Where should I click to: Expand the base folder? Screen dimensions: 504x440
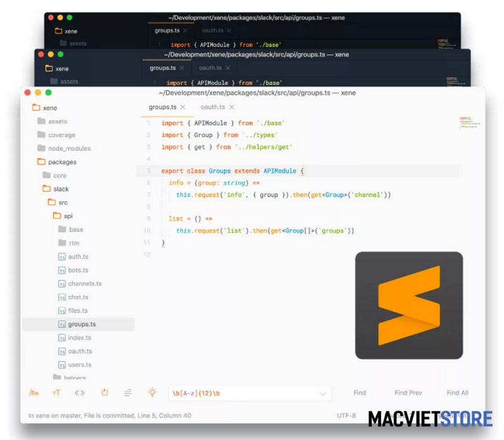point(71,229)
